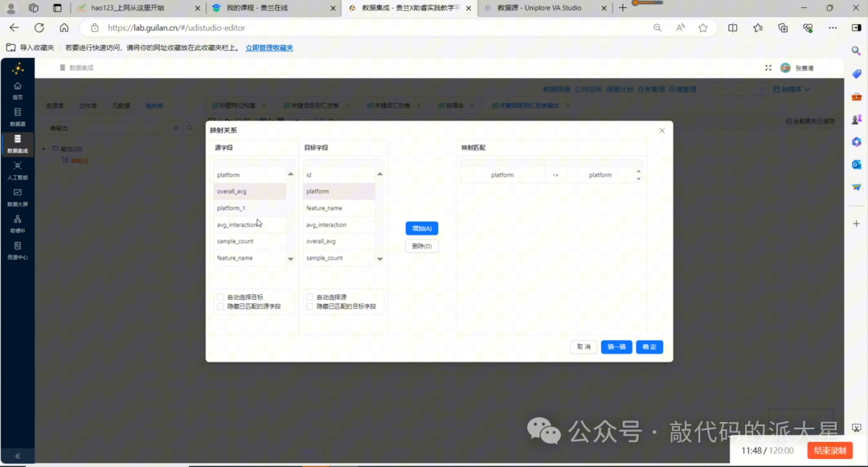This screenshot has width=868, height=467.
Task: Select source field platform_1
Action: tap(250, 208)
